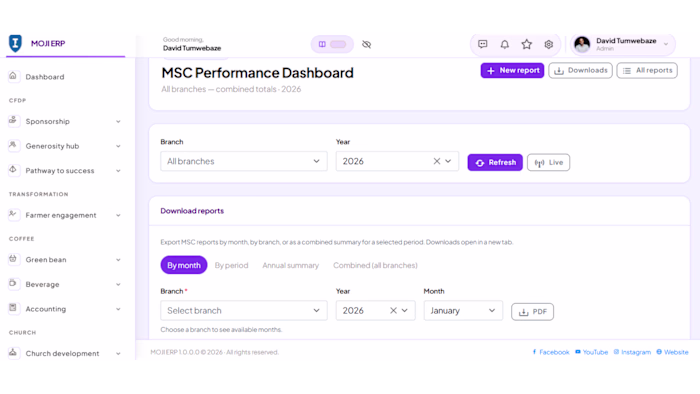The image size is (700, 394).
Task: Switch to Combined (all branches) tab
Action: coord(375,265)
